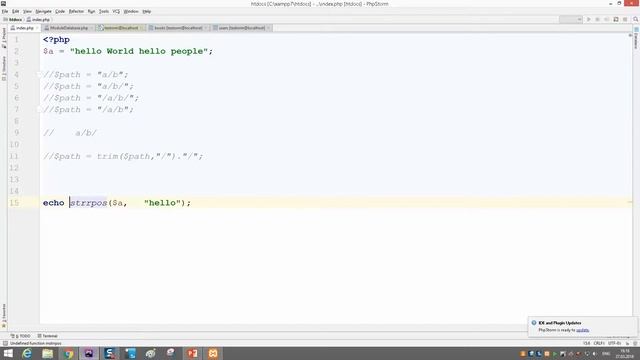Screen dimensions: 640x360
Task: Click htdocs in the navigation breadcrumb
Action: click(x=13, y=19)
